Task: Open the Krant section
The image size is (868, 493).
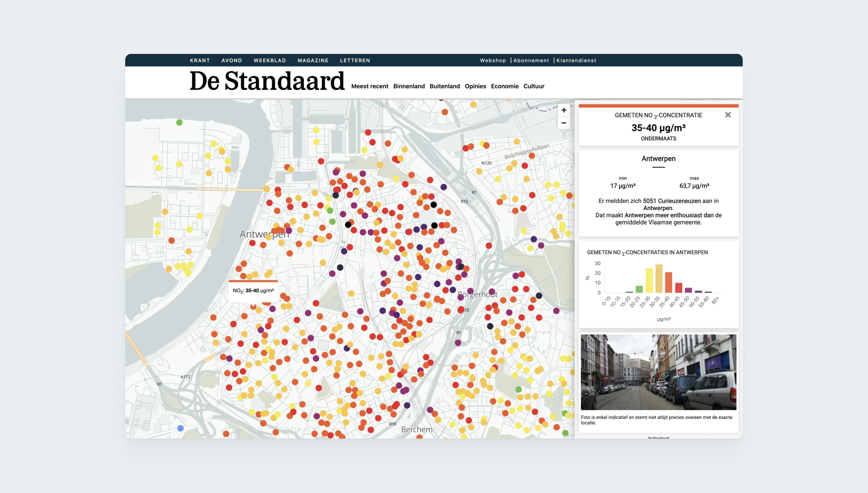Action: coord(200,60)
